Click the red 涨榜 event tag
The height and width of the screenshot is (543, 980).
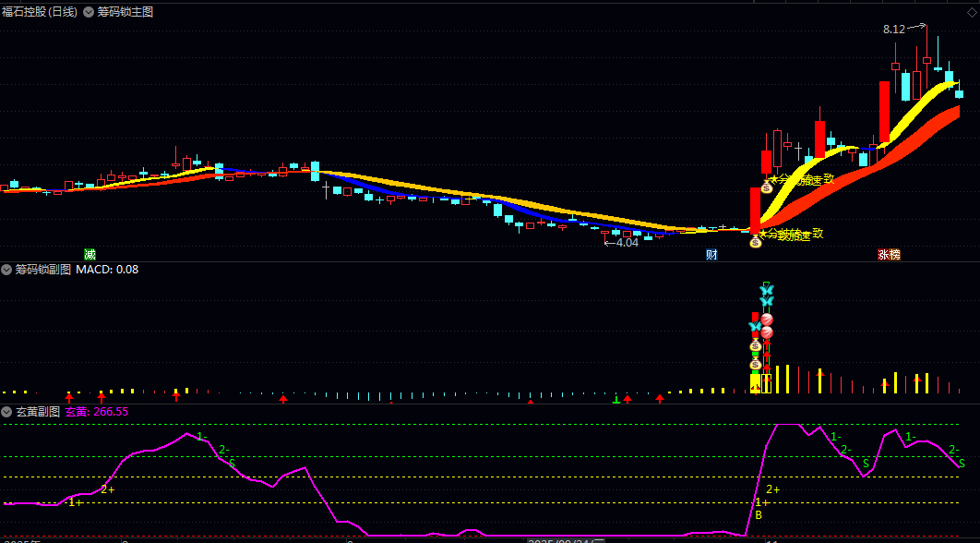click(889, 254)
